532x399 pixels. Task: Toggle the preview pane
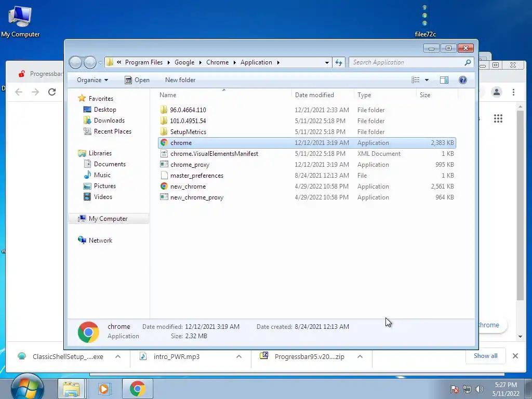pyautogui.click(x=444, y=80)
